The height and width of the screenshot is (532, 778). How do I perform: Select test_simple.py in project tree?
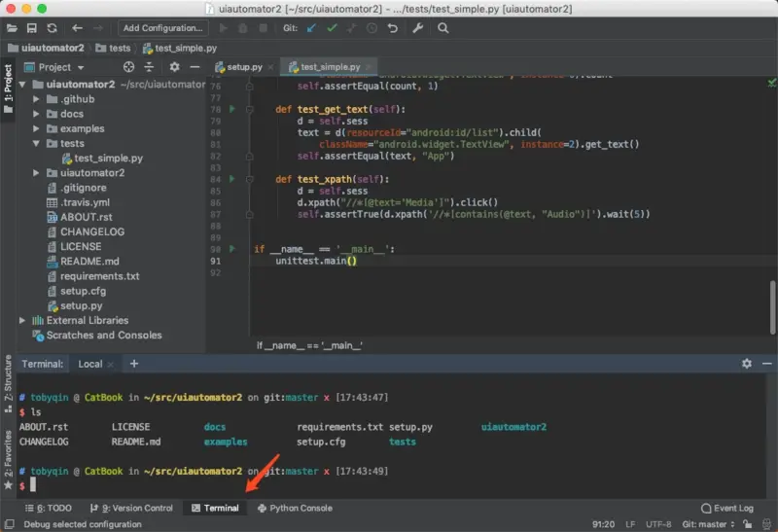coord(102,159)
